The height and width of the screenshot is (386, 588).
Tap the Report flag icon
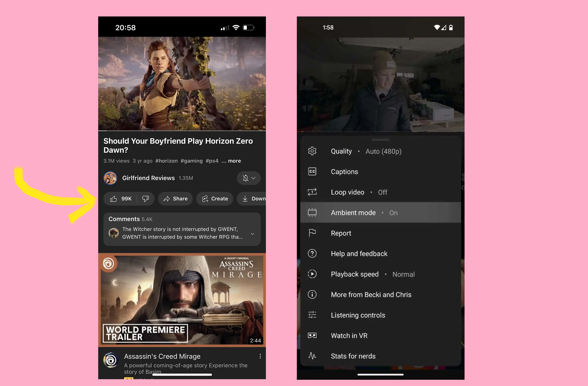[x=312, y=233]
